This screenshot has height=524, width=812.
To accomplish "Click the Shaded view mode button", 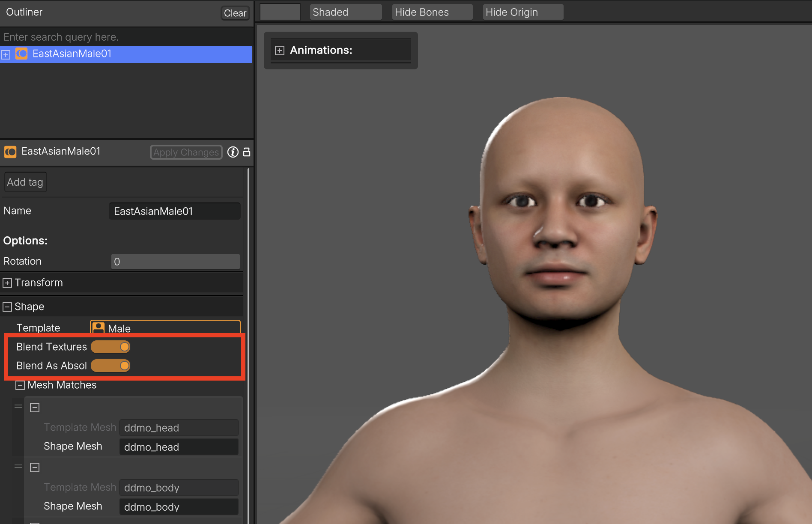I will (x=345, y=12).
